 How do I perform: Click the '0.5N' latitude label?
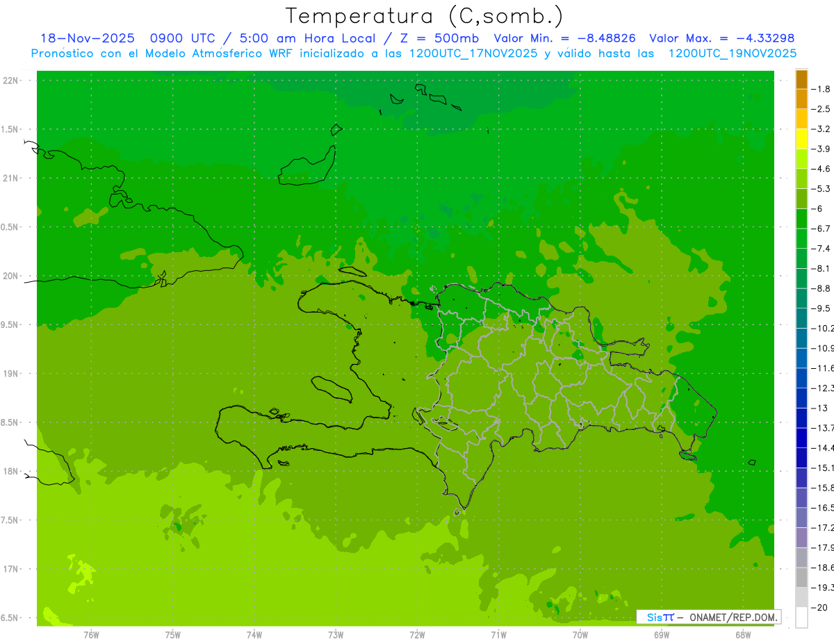tap(10, 227)
